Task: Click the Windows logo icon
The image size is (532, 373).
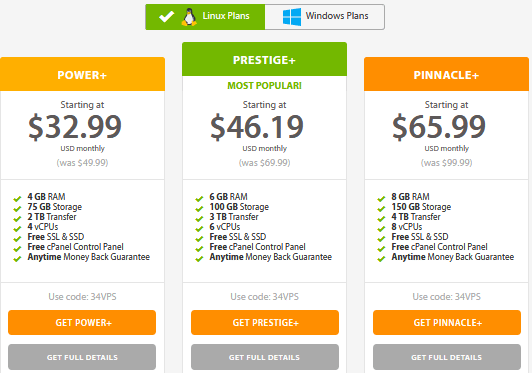Action: [x=292, y=17]
